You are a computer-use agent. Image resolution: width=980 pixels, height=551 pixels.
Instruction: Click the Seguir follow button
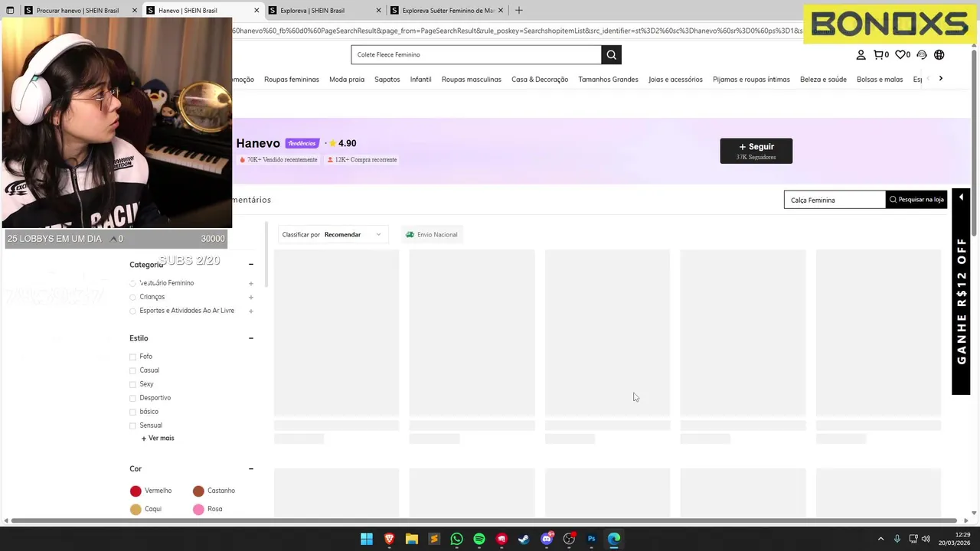pyautogui.click(x=756, y=151)
